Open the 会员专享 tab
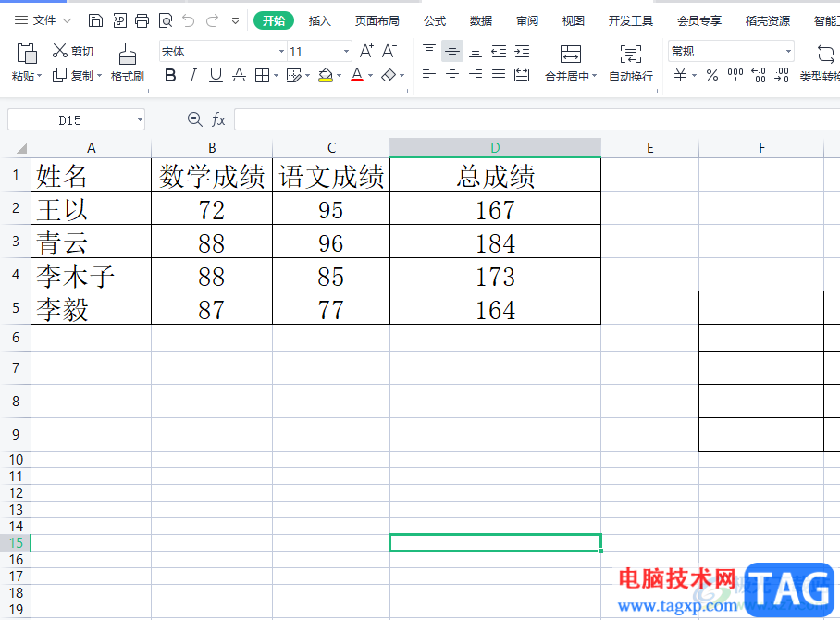840x620 pixels. click(699, 21)
